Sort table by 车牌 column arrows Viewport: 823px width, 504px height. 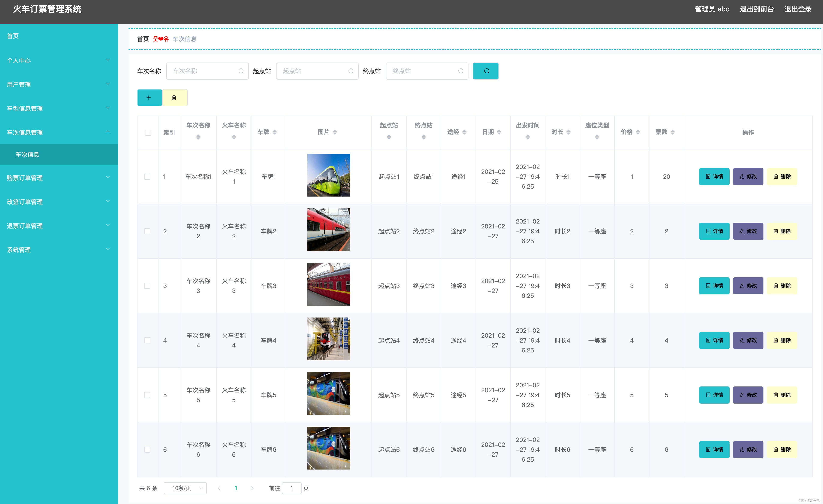coord(275,132)
